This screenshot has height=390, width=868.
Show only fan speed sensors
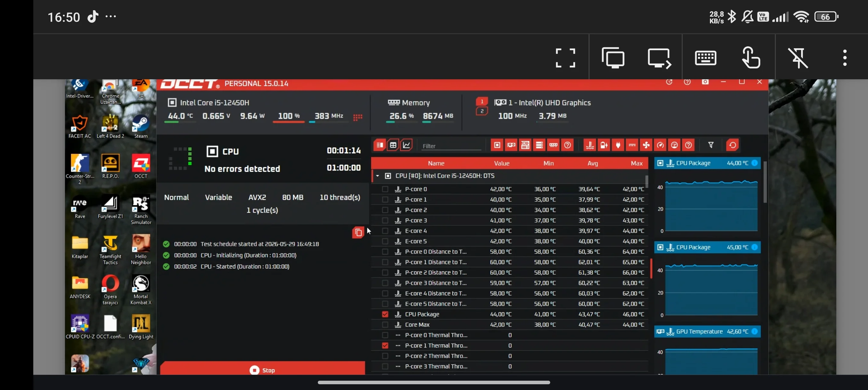pyautogui.click(x=646, y=145)
